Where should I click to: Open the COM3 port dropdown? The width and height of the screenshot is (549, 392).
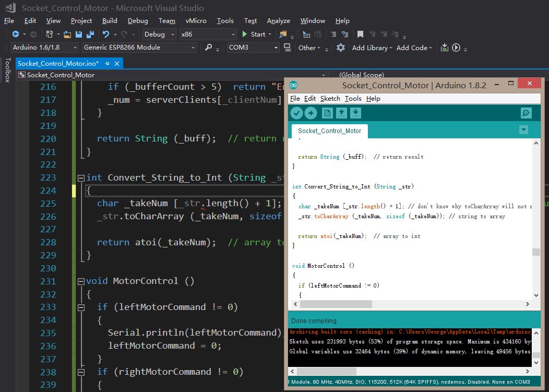click(x=253, y=47)
